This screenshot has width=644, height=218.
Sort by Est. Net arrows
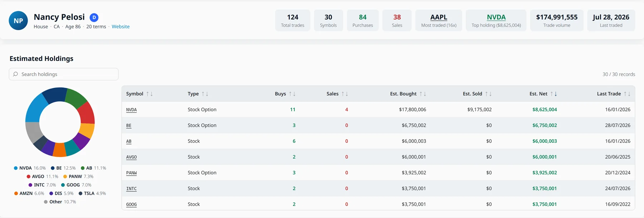[554, 94]
